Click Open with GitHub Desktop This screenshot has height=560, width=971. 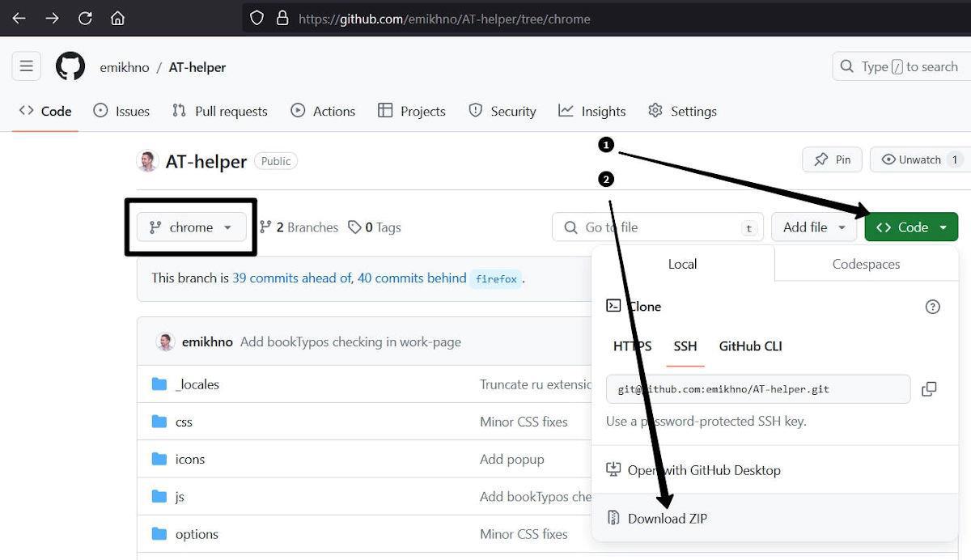click(x=703, y=470)
